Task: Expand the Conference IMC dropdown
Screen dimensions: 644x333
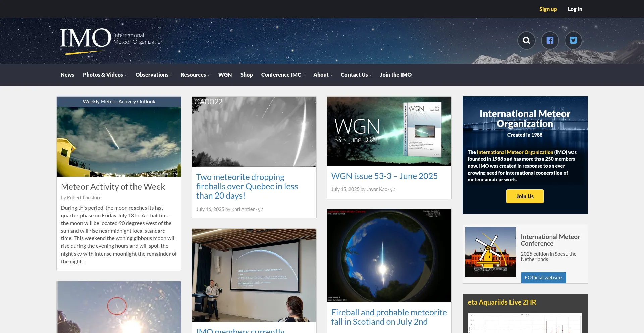Action: pyautogui.click(x=283, y=75)
